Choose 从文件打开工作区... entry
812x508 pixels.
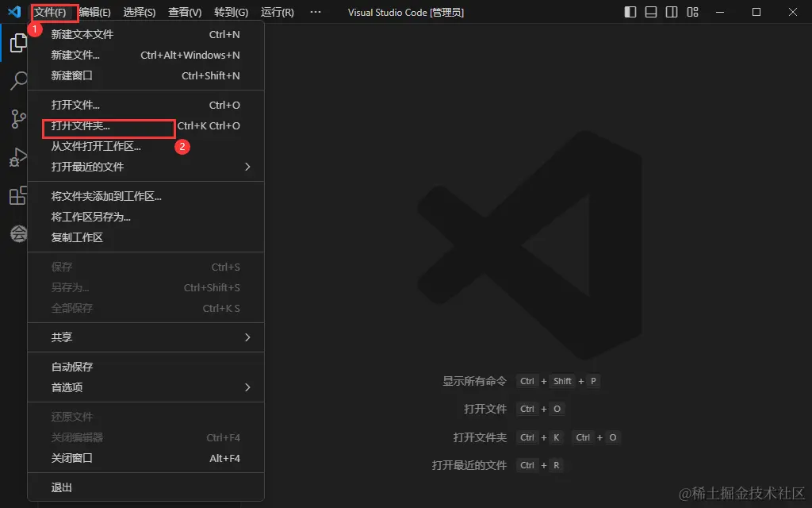146,146
